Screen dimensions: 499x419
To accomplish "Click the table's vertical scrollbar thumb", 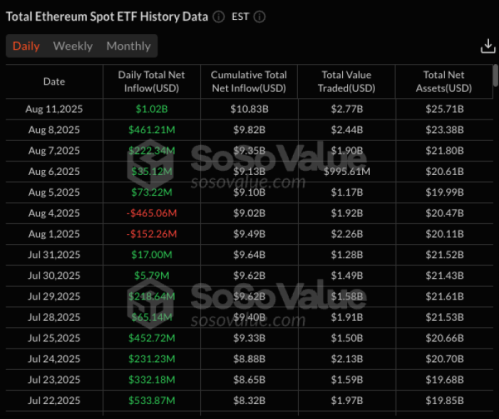I will pos(496,75).
